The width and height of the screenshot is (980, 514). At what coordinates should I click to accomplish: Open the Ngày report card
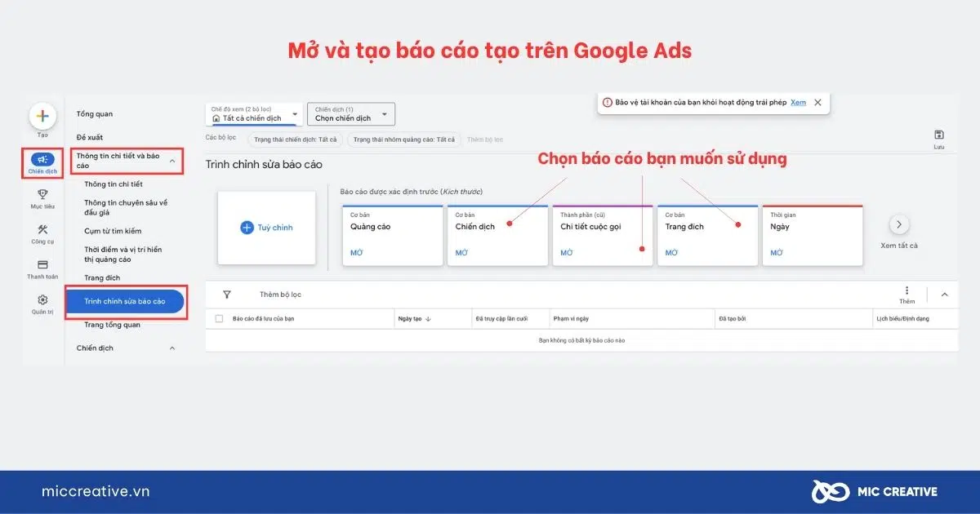tap(813, 235)
